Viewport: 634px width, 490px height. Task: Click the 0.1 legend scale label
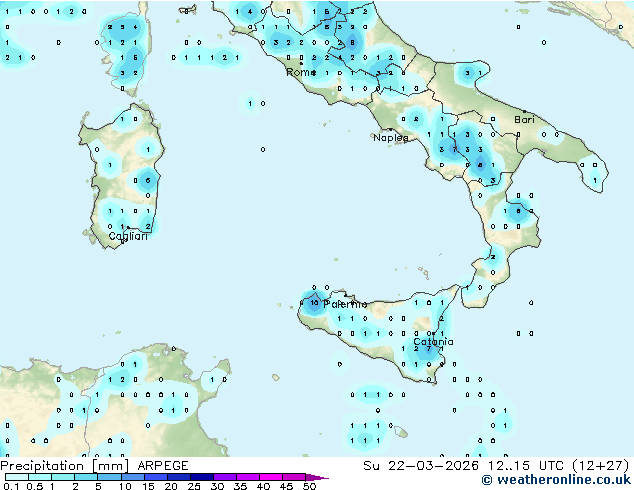click(11, 486)
